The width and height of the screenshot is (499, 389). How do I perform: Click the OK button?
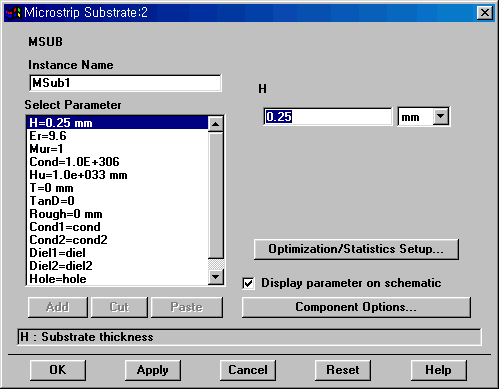point(58,370)
